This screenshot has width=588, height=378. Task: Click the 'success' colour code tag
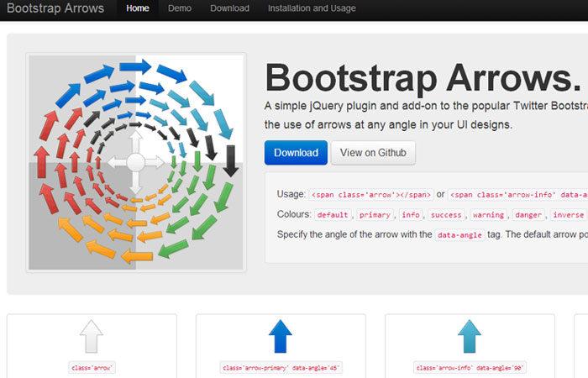click(446, 214)
